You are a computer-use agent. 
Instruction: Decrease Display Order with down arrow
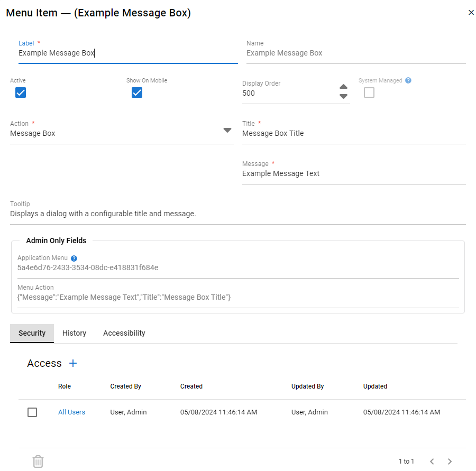pos(343,96)
